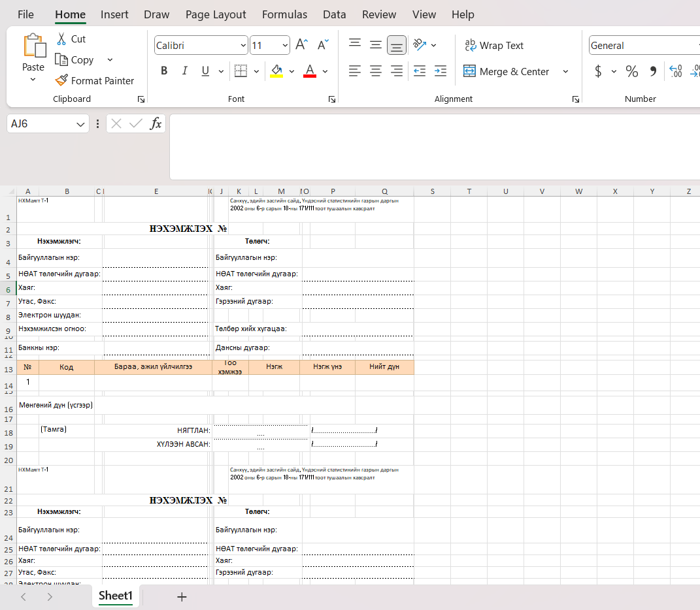Click into the formula bar input
Screen dimensions: 700x610
tap(435, 147)
